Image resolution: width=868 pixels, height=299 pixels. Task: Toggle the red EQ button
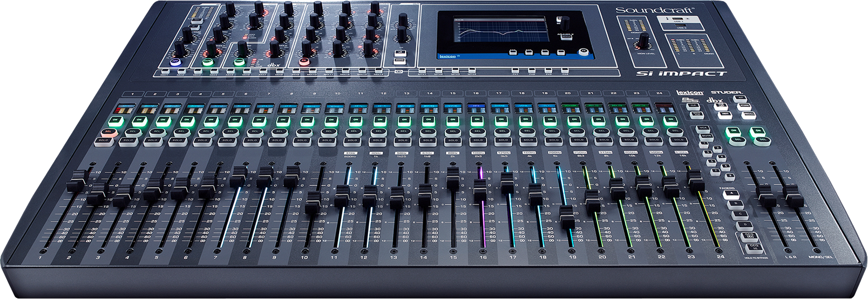coord(304,61)
